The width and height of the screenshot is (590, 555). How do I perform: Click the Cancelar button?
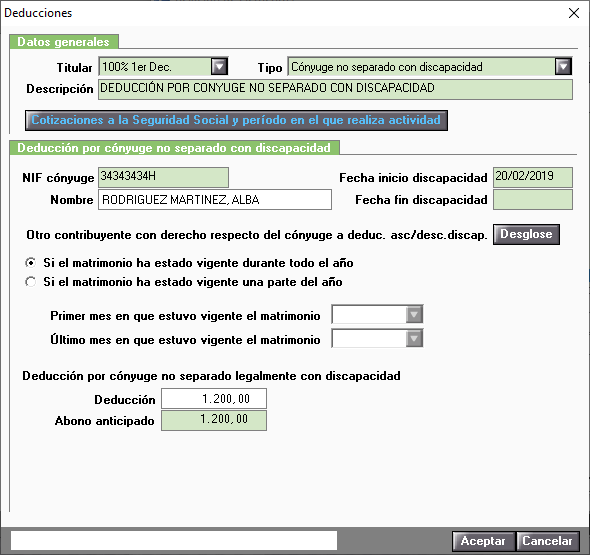pos(547,541)
